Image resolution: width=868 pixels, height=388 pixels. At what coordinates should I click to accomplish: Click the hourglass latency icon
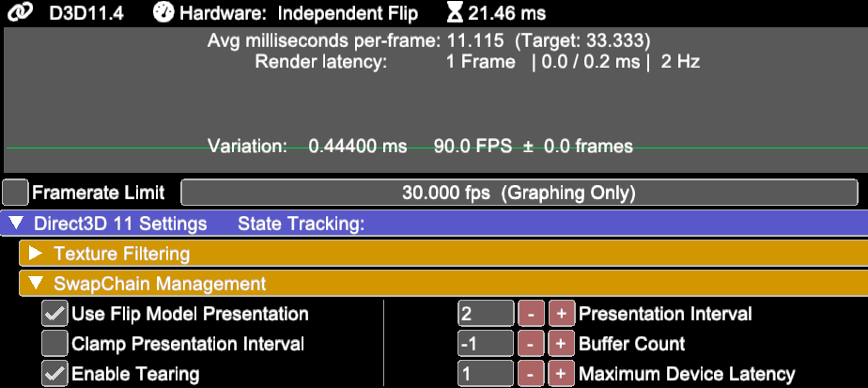click(455, 13)
